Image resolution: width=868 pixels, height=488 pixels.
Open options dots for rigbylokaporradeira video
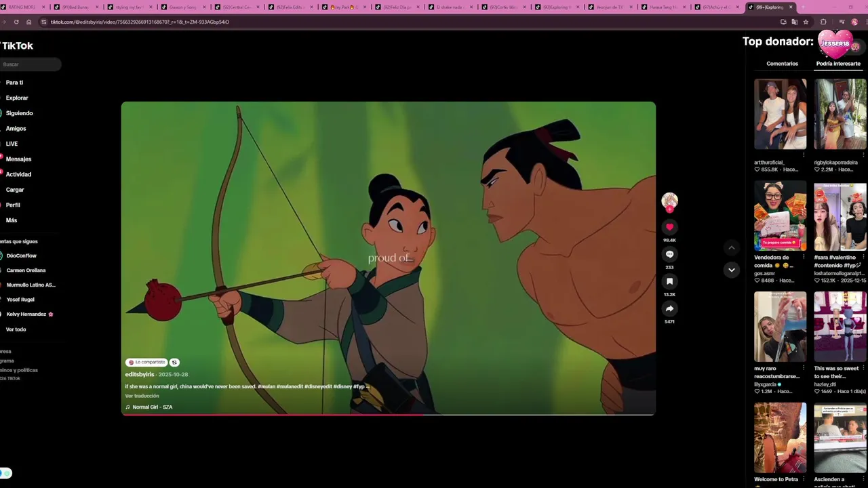[863, 155]
